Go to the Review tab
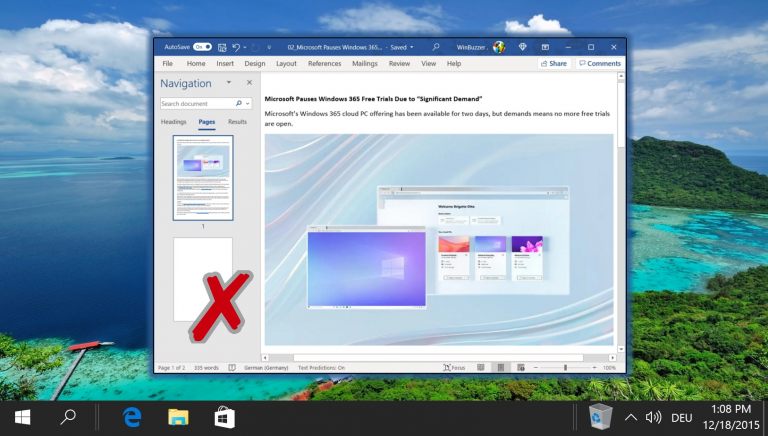The height and width of the screenshot is (436, 768). pos(399,64)
